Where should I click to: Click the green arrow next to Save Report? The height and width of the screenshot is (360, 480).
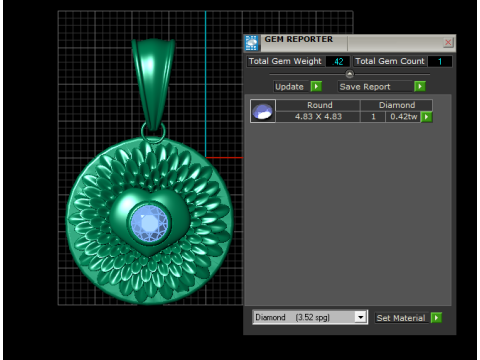[420, 87]
